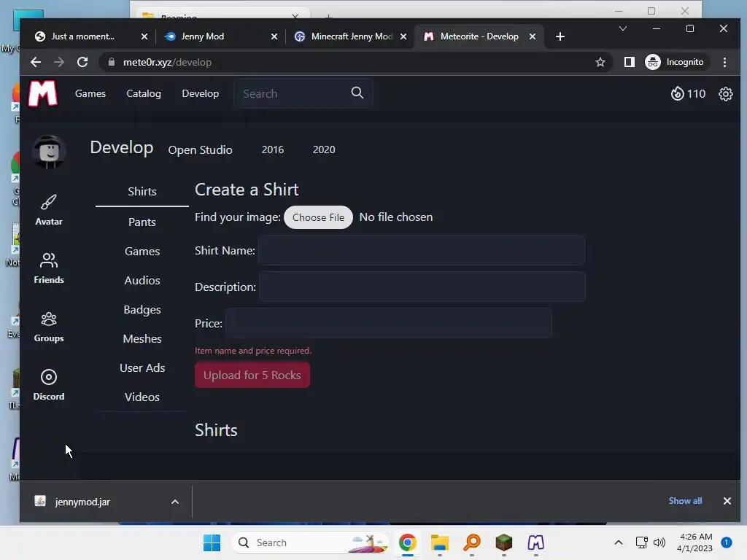Select the Pants category

coord(142,222)
